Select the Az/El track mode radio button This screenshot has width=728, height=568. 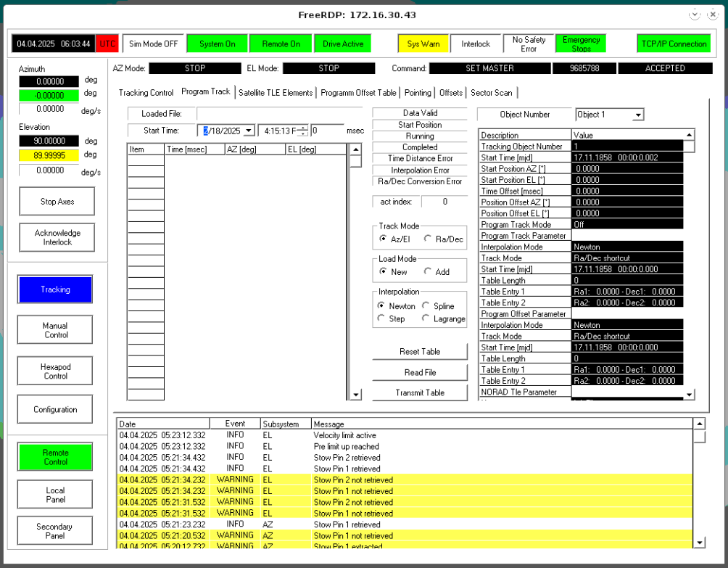click(383, 239)
